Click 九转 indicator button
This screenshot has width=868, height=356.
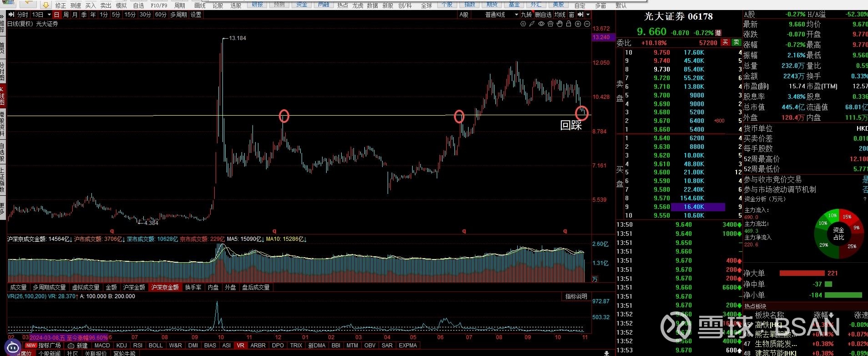[526, 15]
